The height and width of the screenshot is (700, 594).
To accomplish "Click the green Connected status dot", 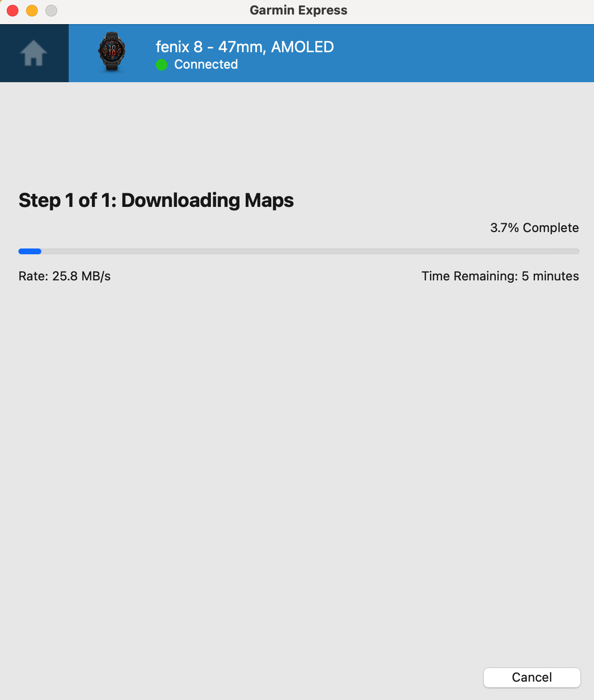I will [x=162, y=65].
